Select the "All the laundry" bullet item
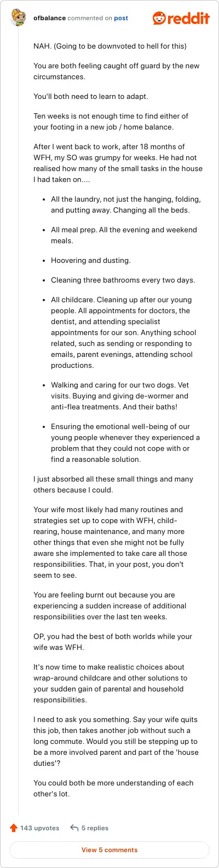Image resolution: width=219 pixels, height=868 pixels. 126,204
